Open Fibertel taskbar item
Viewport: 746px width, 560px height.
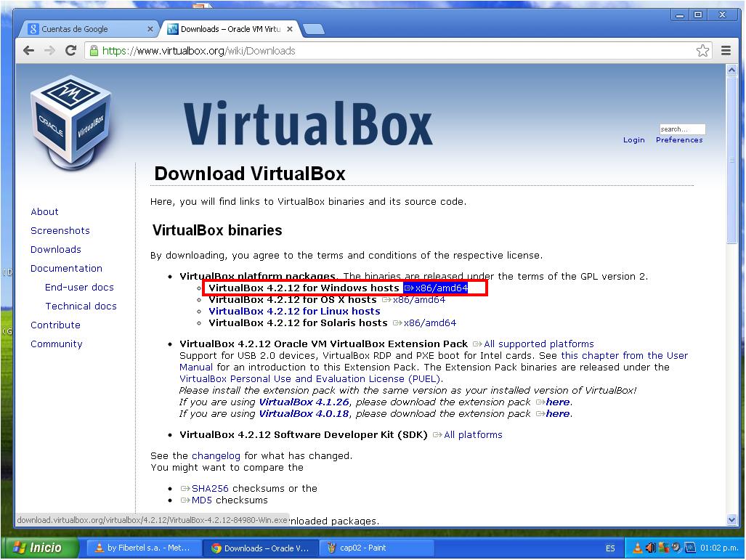tap(143, 548)
